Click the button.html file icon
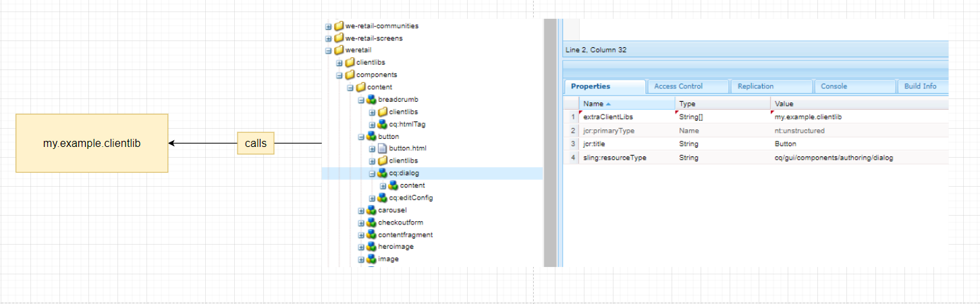This screenshot has height=304, width=980. click(x=382, y=148)
